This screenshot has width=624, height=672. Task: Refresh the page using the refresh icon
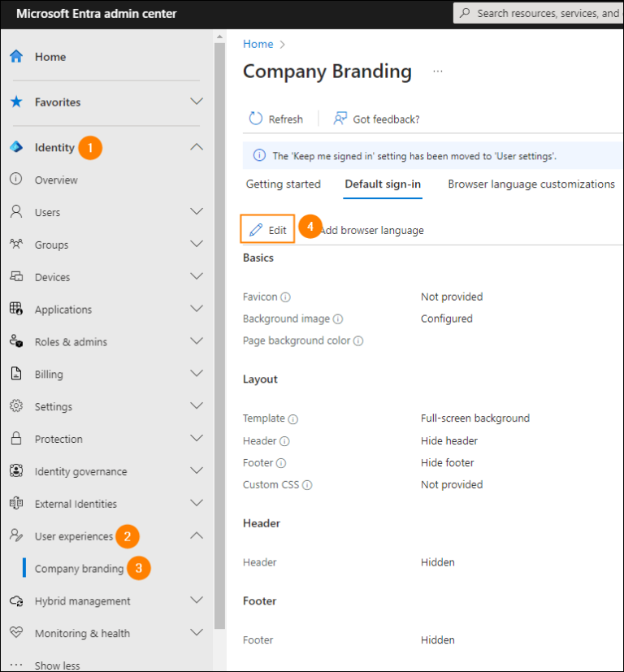[254, 119]
